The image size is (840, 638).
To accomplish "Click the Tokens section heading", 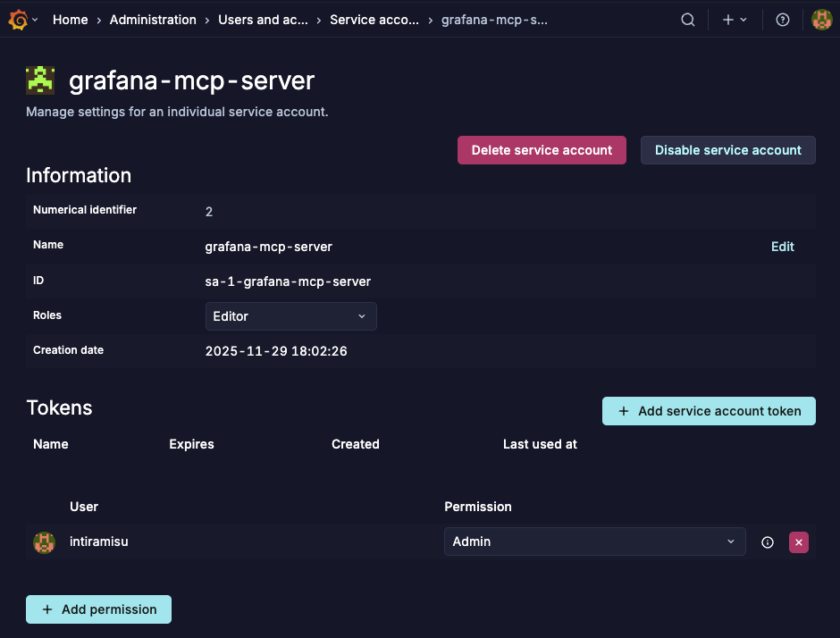I will (x=59, y=407).
